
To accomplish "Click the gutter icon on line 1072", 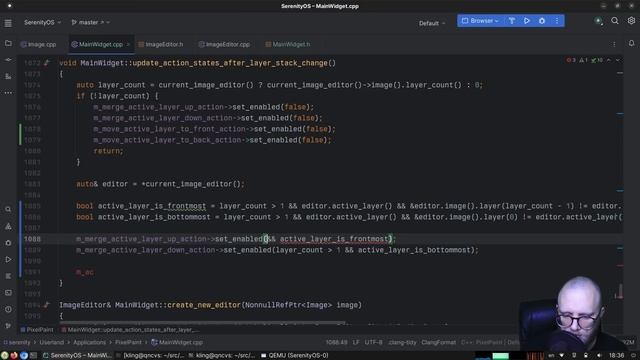I will [47, 63].
